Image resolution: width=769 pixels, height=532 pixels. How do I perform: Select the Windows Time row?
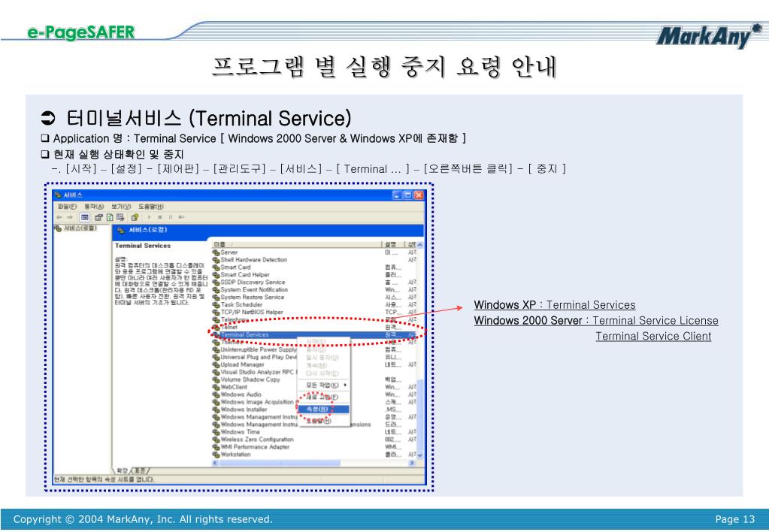[314, 432]
